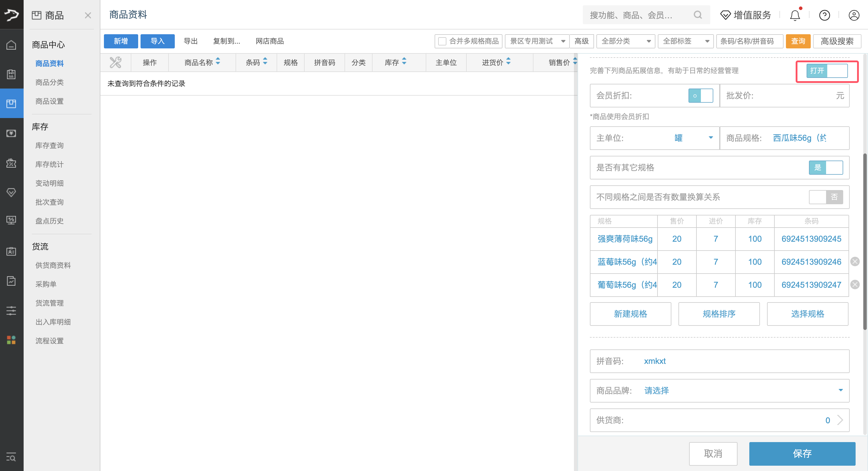This screenshot has width=868, height=471.
Task: Open 盘点历史 menu item
Action: tap(50, 221)
